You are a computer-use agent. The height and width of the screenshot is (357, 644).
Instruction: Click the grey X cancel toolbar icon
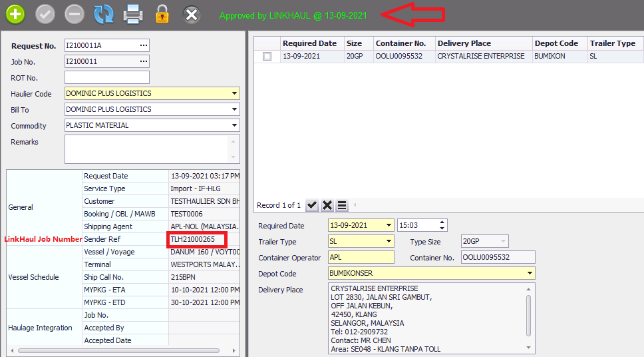(x=192, y=13)
